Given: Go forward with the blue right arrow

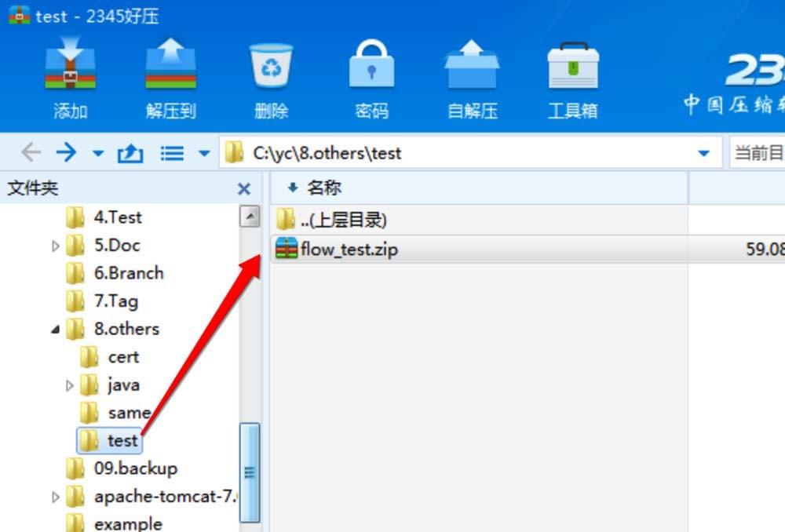Looking at the screenshot, I should point(67,152).
